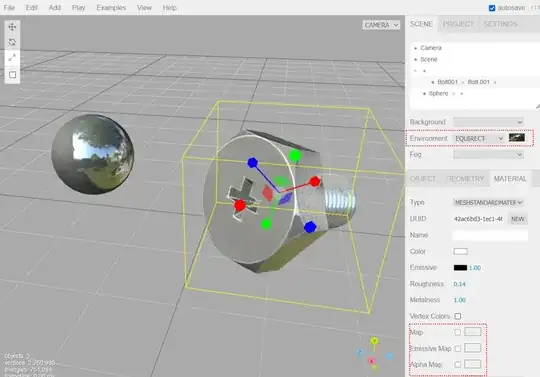This screenshot has width=540, height=377.
Task: Click the UUID input field
Action: point(479,219)
